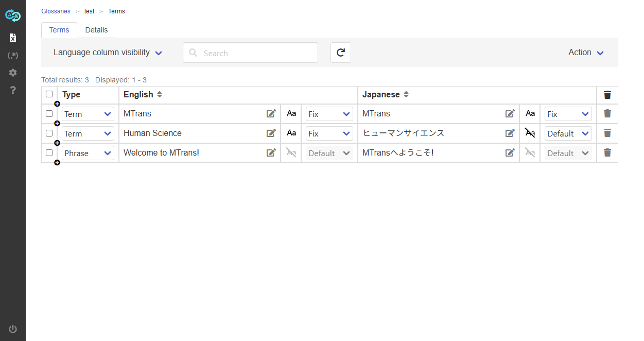The image size is (644, 341).
Task: Click the power logout icon in the sidebar
Action: pyautogui.click(x=13, y=329)
